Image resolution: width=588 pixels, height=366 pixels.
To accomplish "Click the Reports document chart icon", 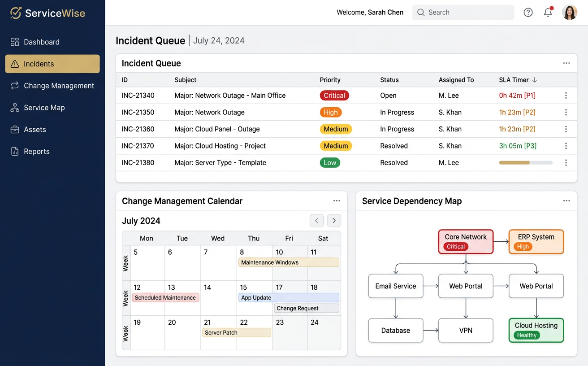I will point(15,151).
